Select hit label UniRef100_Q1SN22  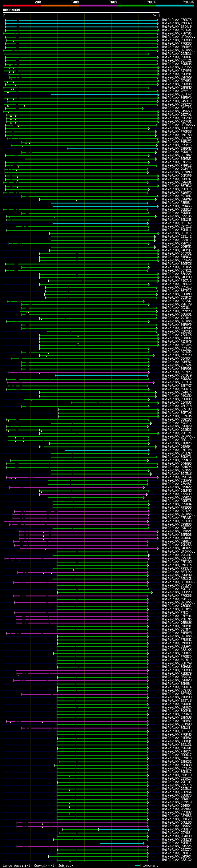point(177,487)
